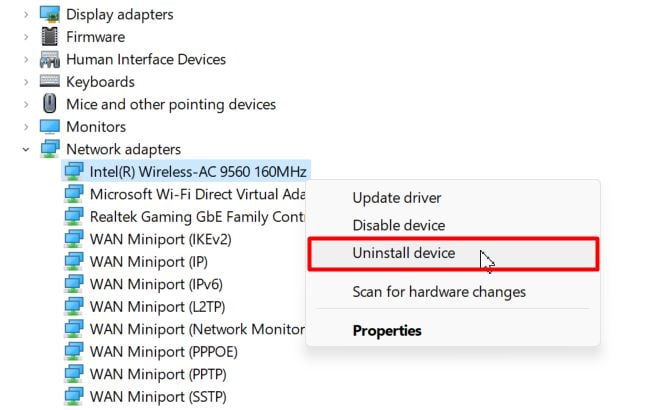Click the Human Interface Devices icon

[50, 59]
